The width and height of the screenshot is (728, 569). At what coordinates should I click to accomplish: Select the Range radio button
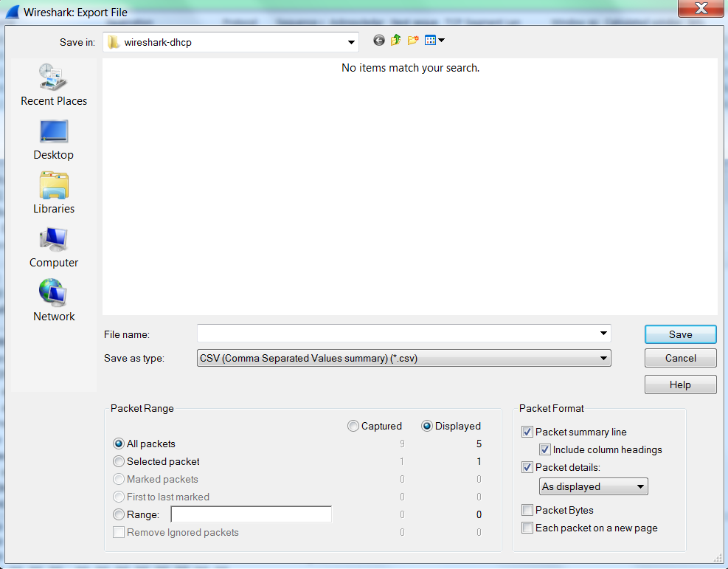click(x=119, y=514)
